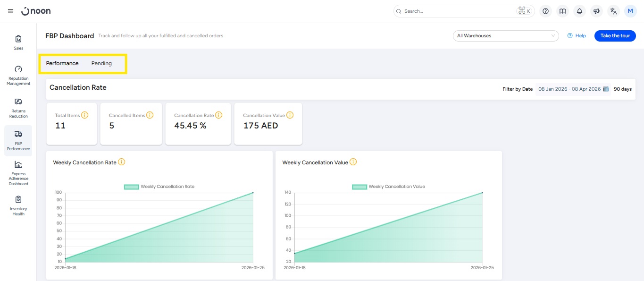Viewport: 644px width, 281px height.
Task: Click the Take the tour button
Action: 615,36
